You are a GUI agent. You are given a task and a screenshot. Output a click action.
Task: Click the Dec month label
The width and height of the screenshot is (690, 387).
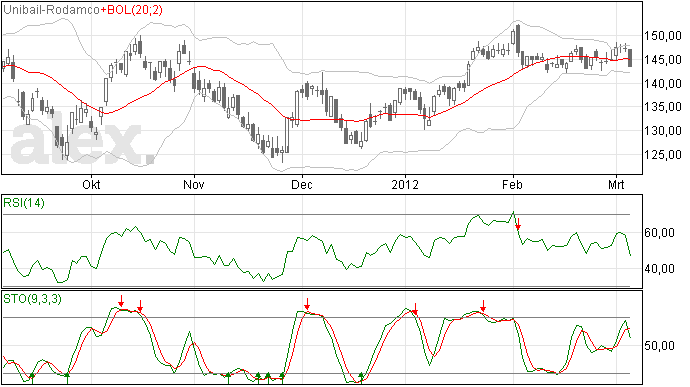pyautogui.click(x=302, y=184)
